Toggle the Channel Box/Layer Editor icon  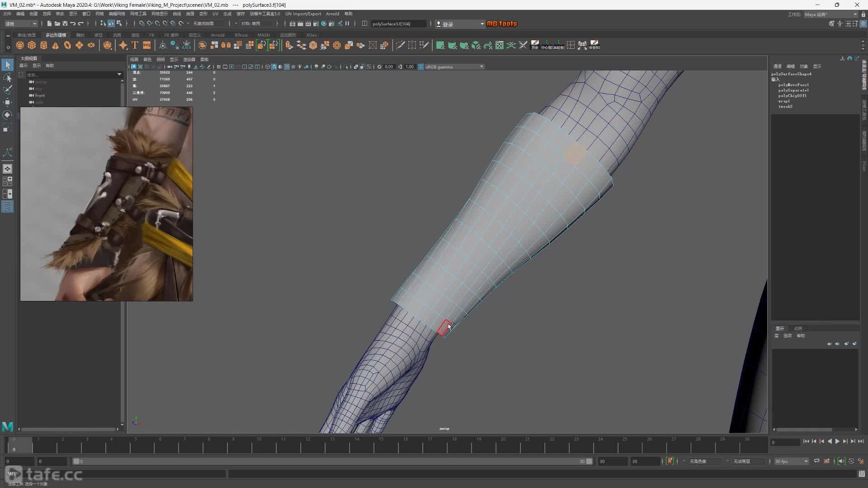(x=863, y=23)
